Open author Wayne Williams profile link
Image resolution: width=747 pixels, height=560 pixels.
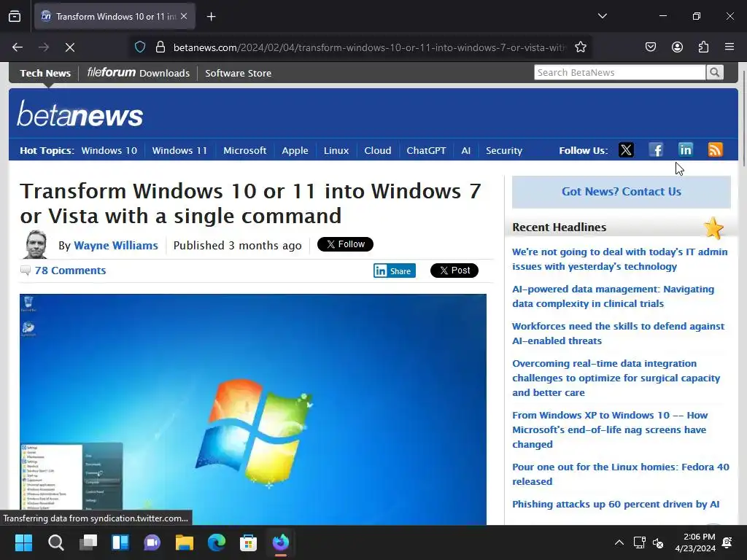coord(116,245)
